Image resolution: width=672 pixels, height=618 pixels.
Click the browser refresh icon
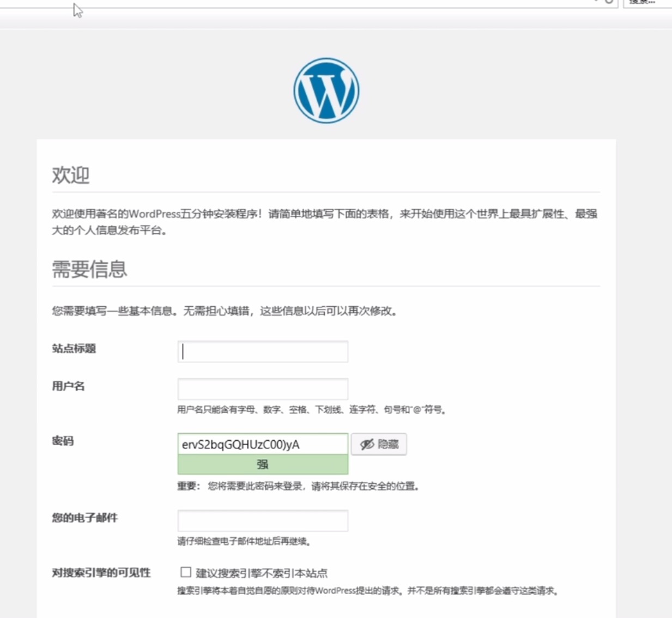click(x=609, y=2)
